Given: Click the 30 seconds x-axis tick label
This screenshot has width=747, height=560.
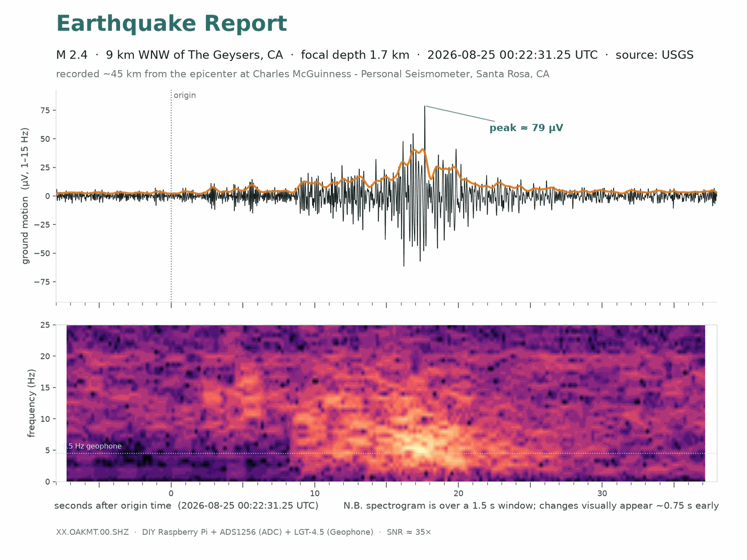Looking at the screenshot, I should tap(602, 493).
